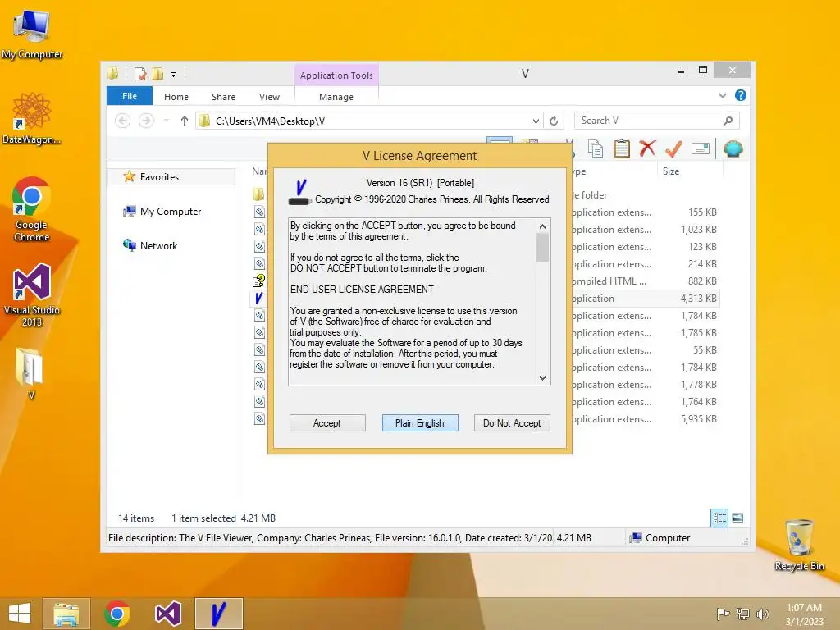840x630 pixels.
Task: Select My Computer in navigation pane
Action: tap(162, 212)
